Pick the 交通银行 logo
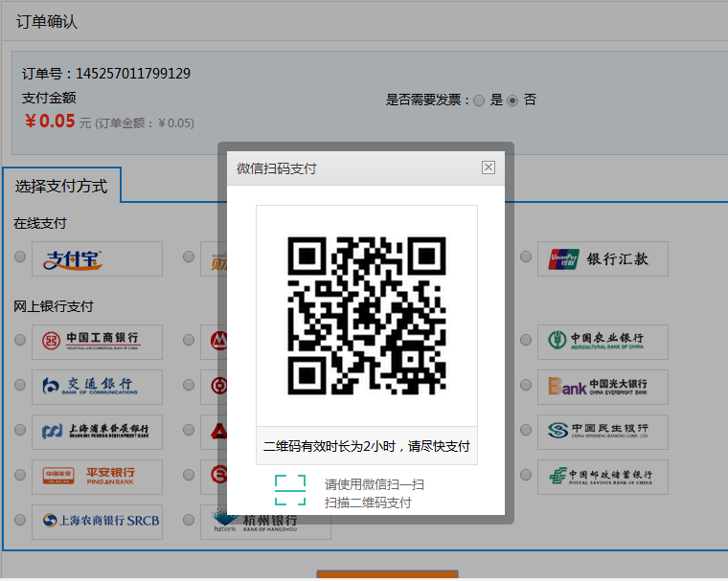Screen dimensions: 728x581 (97, 386)
